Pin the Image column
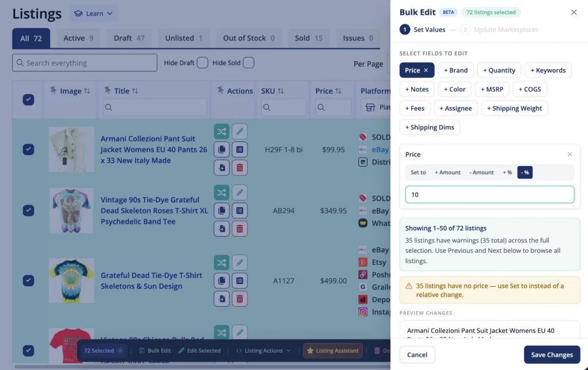588x370 pixels. (x=53, y=90)
